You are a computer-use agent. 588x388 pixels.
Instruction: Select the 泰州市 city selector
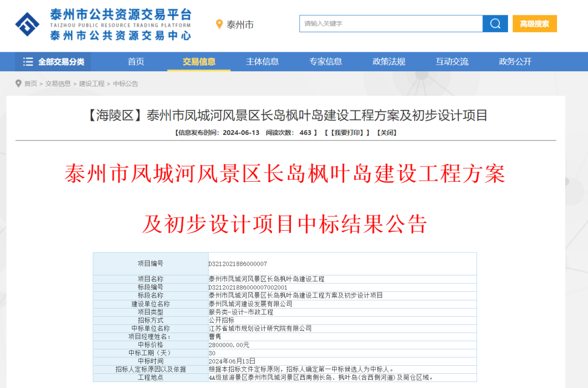[240, 24]
